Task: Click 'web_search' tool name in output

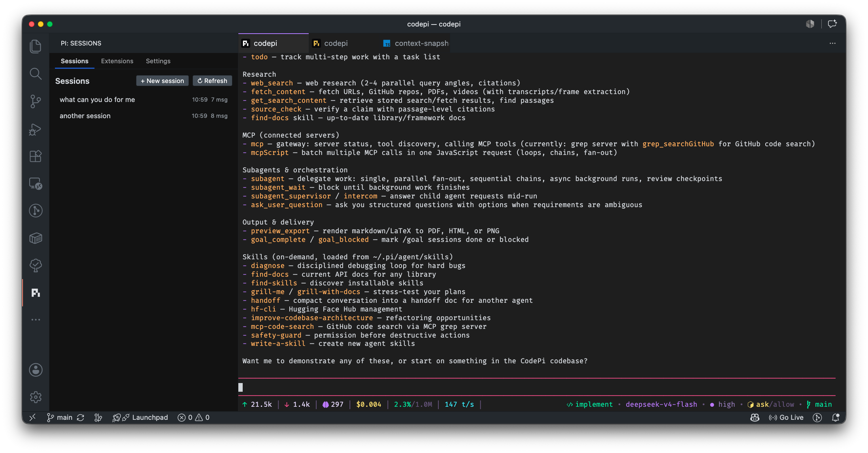Action: click(x=272, y=83)
